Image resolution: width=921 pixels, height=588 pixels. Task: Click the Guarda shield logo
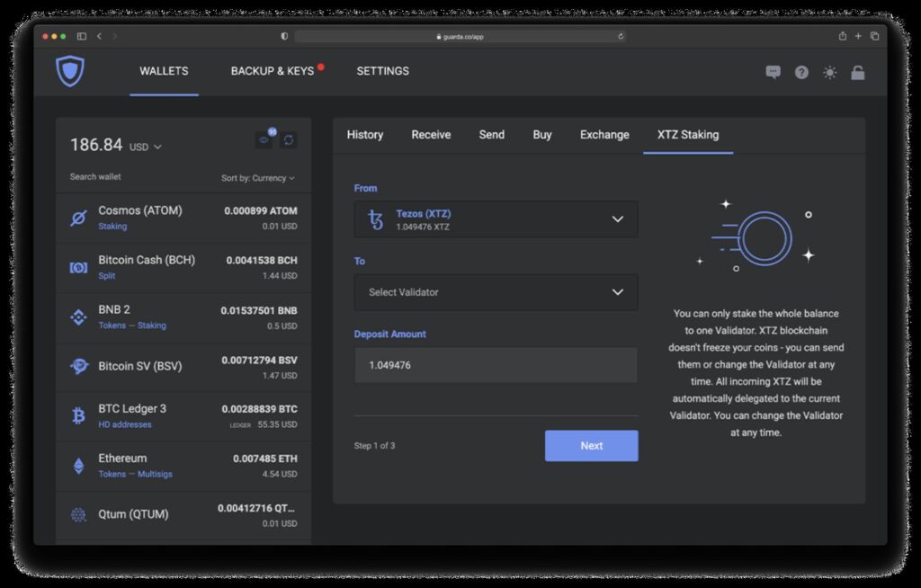(69, 71)
